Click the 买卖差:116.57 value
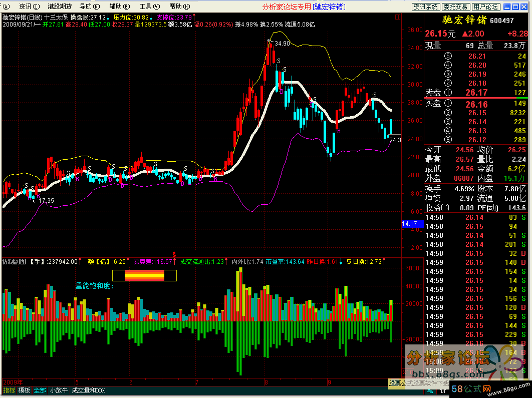The image size is (532, 398). (155, 262)
